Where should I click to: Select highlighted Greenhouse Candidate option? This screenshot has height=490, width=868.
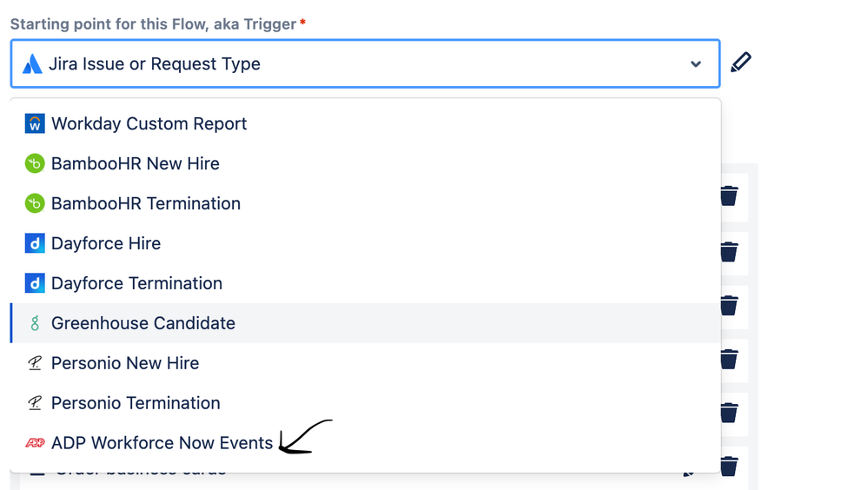(365, 323)
